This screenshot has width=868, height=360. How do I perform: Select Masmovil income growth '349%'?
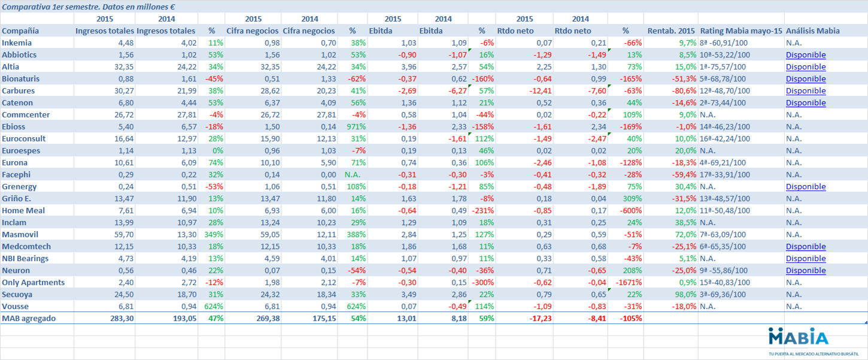(214, 234)
